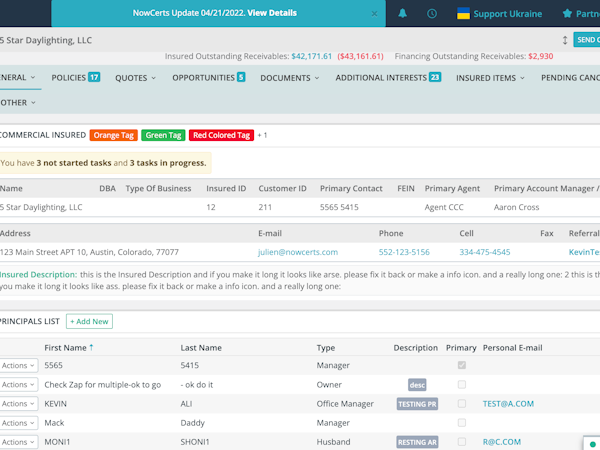Open the notifications bell icon
600x450 pixels.
402,14
